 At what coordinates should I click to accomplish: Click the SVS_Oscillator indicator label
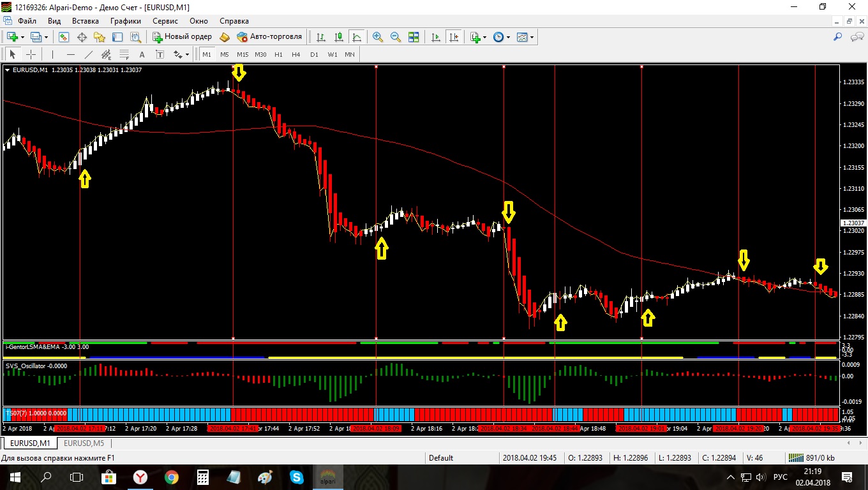pyautogui.click(x=36, y=366)
